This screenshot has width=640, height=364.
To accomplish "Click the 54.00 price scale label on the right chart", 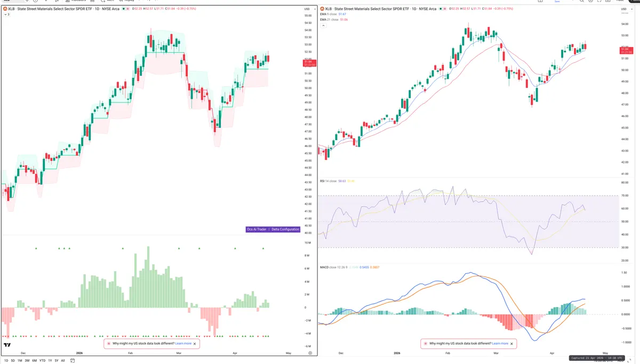I will coord(625,24).
